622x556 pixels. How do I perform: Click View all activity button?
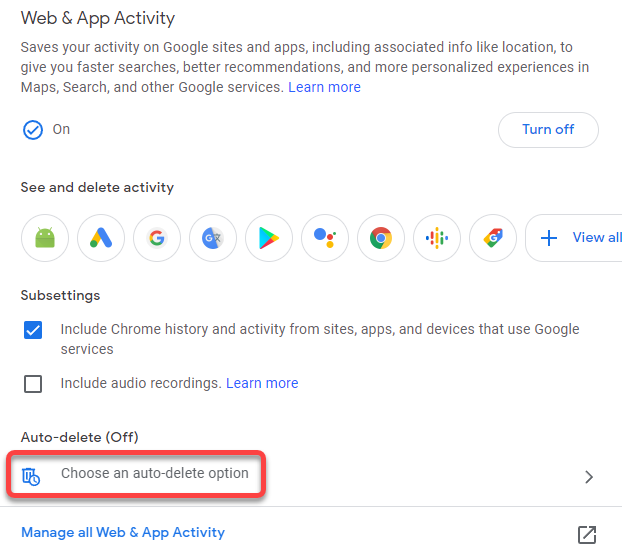coord(580,238)
